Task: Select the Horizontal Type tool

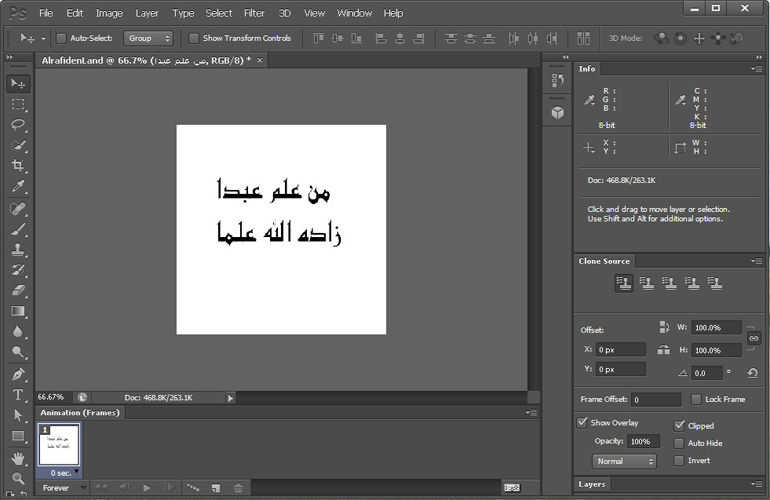Action: coord(18,395)
